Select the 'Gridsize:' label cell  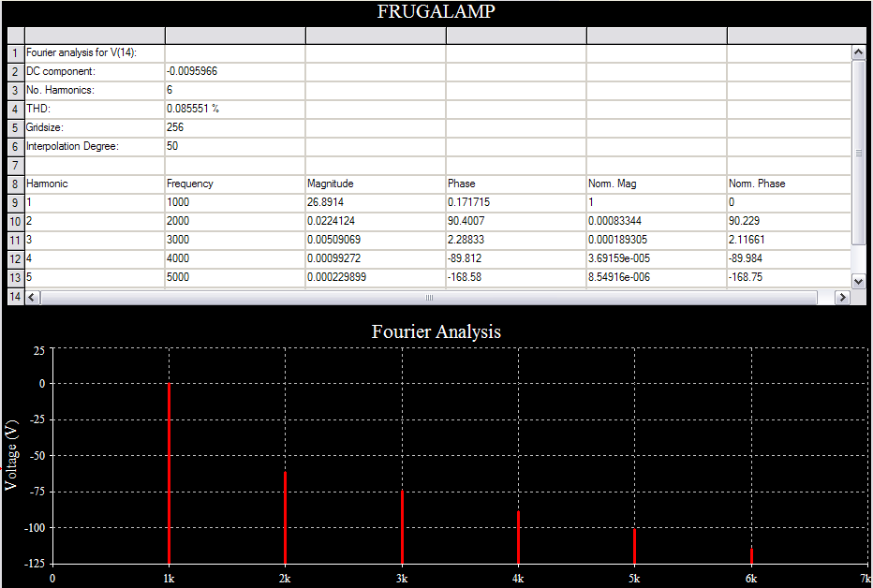tap(95, 128)
